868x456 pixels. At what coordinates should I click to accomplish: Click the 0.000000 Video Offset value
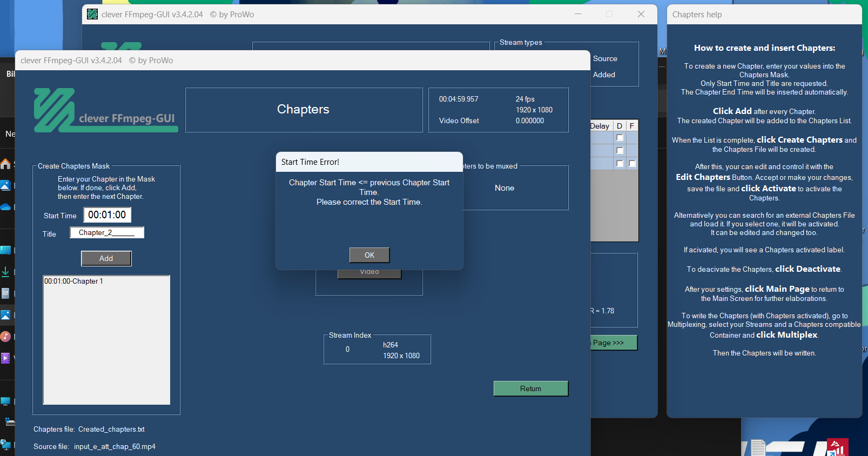(x=530, y=121)
